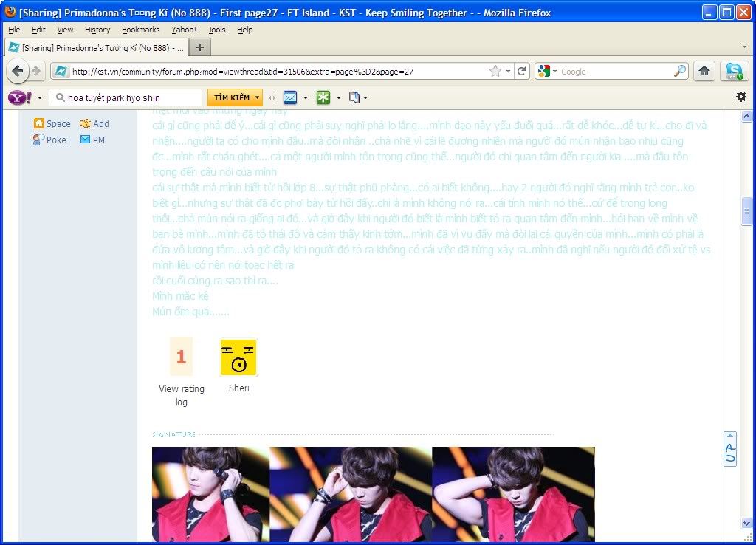Click the rating number 1 box
The height and width of the screenshot is (545, 756).
[182, 357]
